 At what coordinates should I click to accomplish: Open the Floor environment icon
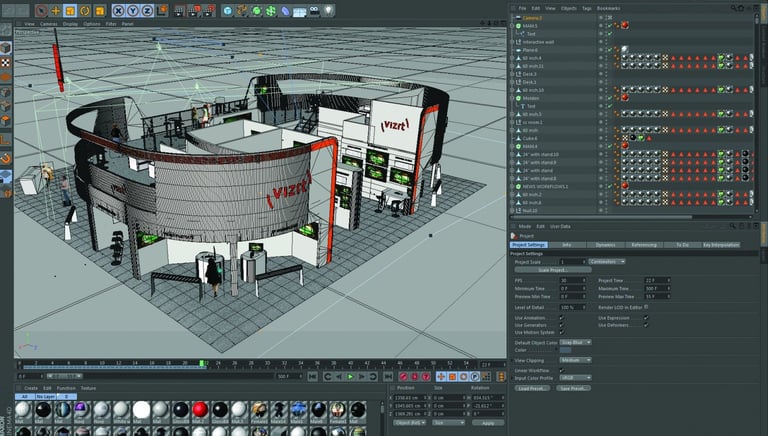tap(299, 11)
